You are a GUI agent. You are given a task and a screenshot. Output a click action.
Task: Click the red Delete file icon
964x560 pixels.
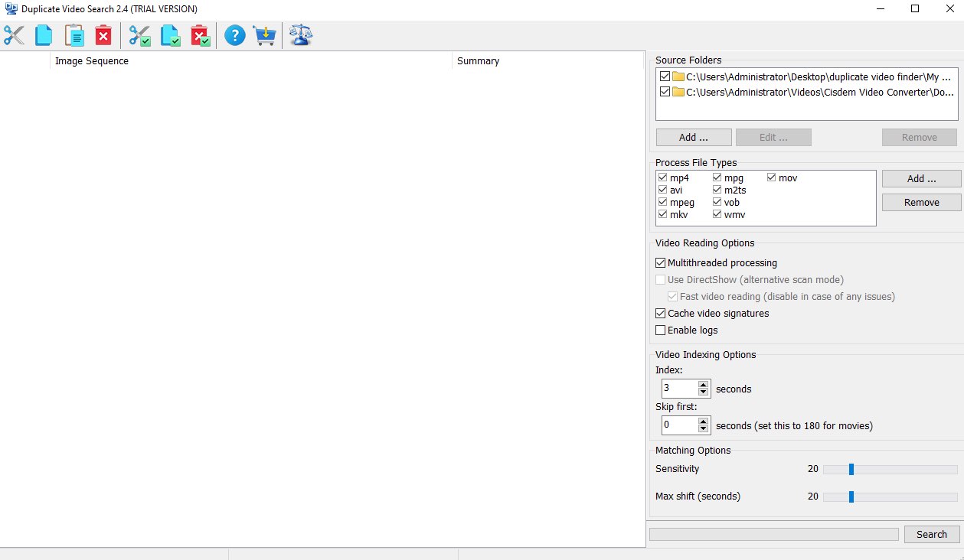[x=103, y=34]
